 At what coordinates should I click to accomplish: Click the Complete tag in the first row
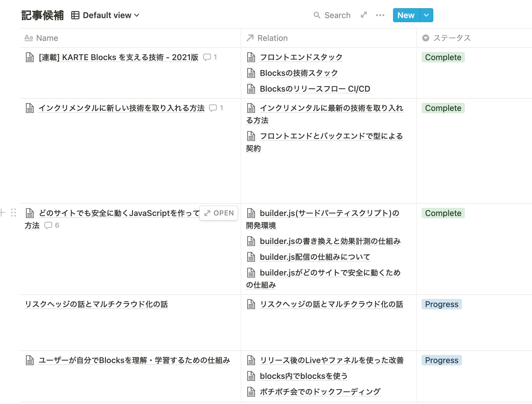(x=443, y=58)
